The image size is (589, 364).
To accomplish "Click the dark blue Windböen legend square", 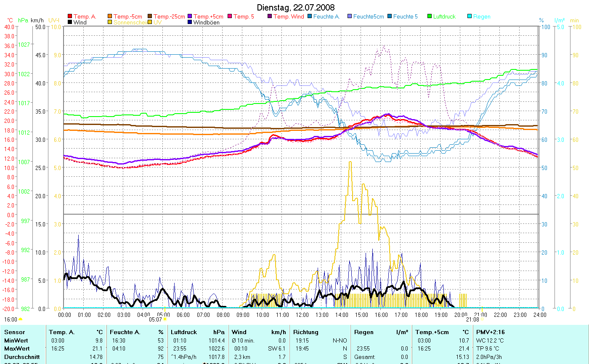I will (190, 22).
